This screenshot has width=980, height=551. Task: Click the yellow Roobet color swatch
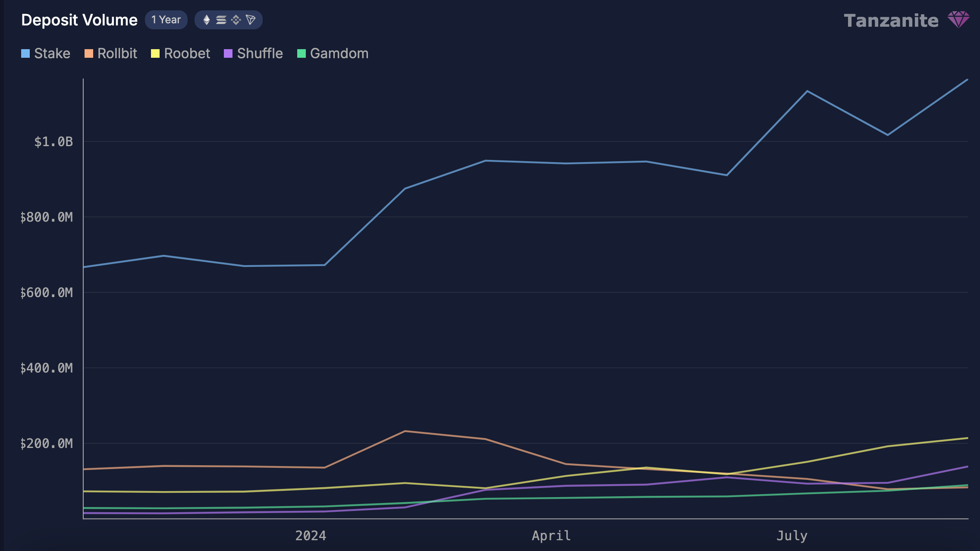pos(155,53)
